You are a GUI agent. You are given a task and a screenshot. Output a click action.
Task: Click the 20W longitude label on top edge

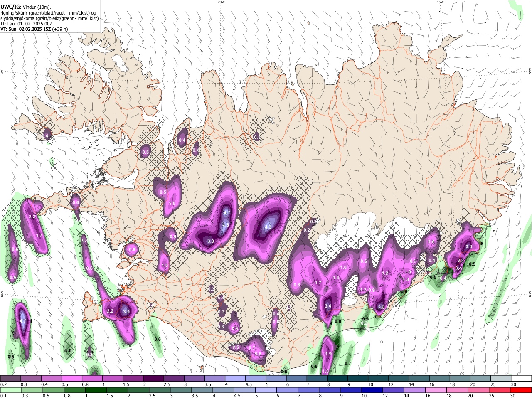(x=221, y=2)
